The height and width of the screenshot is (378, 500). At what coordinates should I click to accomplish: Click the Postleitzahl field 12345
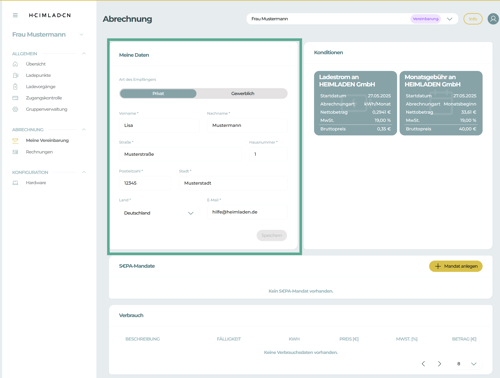145,183
